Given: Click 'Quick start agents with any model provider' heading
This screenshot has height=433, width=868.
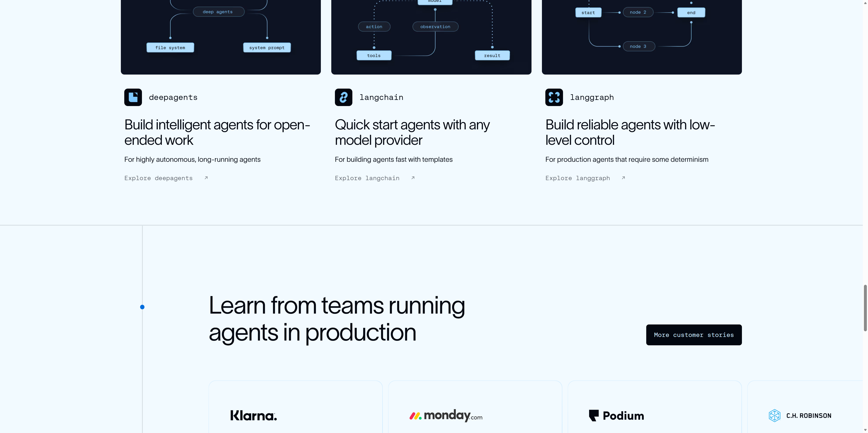Looking at the screenshot, I should [412, 132].
